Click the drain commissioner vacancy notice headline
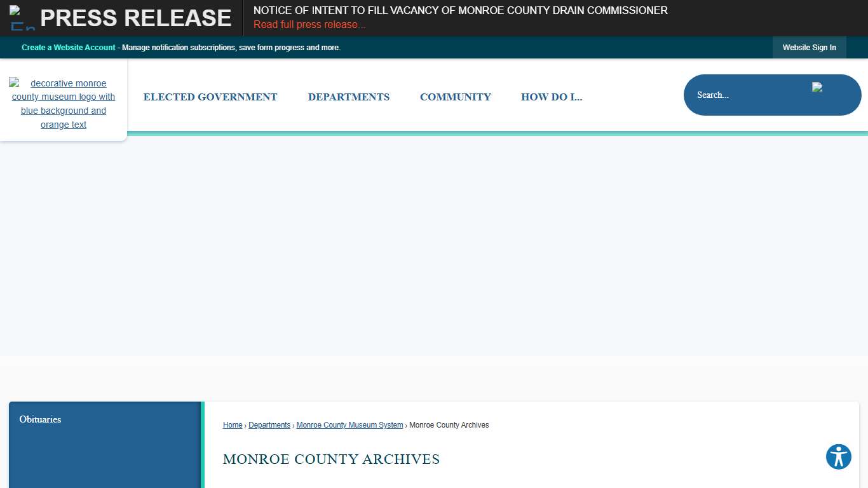Image resolution: width=868 pixels, height=488 pixels. point(460,10)
